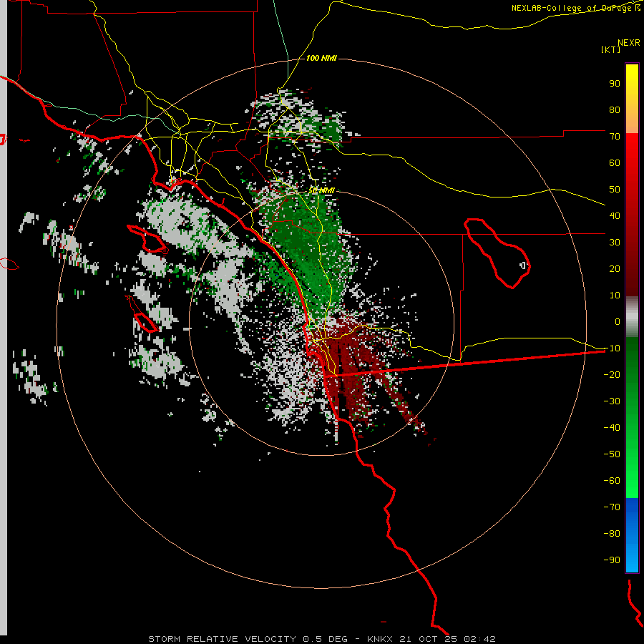Image resolution: width=644 pixels, height=644 pixels.
Task: Click the [KT] units label above color scale
Action: pyautogui.click(x=610, y=49)
